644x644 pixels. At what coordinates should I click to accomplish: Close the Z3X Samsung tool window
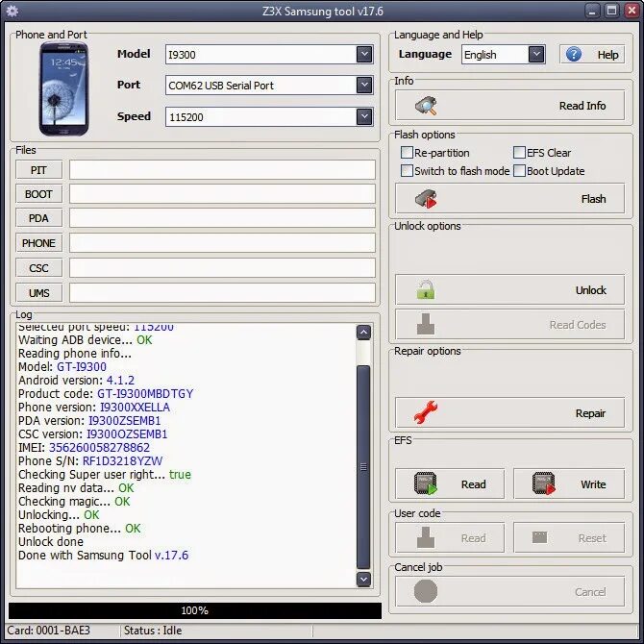pyautogui.click(x=632, y=11)
